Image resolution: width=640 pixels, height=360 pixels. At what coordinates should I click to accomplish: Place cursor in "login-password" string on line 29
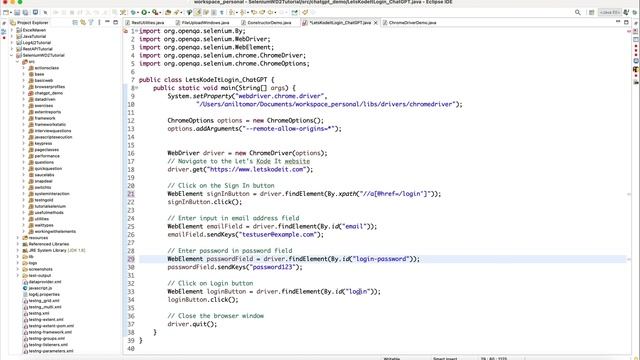pos(381,259)
